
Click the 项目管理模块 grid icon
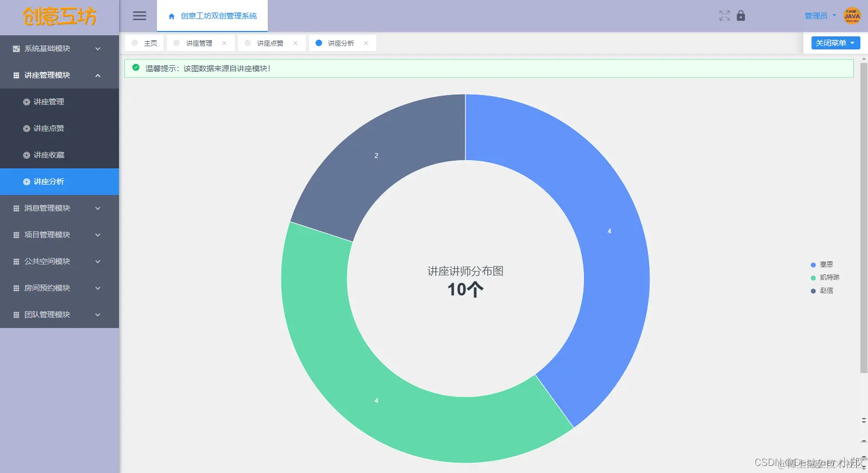(x=16, y=235)
